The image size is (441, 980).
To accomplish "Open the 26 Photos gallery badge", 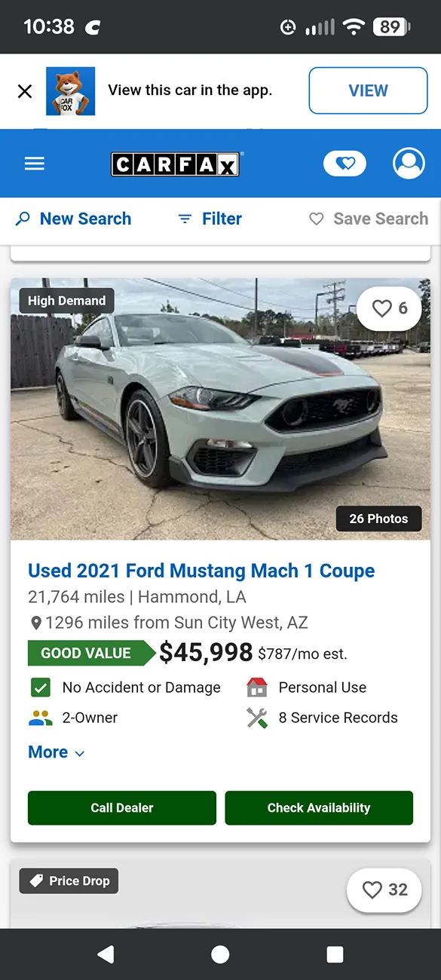I will coord(378,519).
